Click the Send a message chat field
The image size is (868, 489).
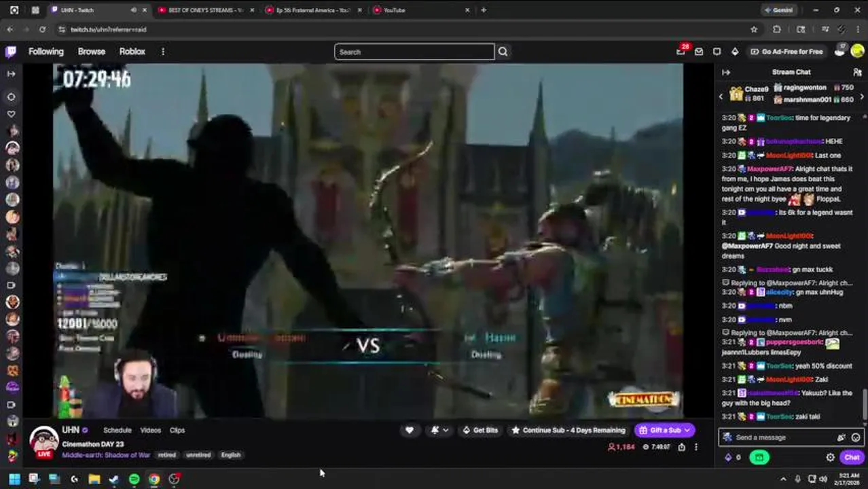(791, 437)
